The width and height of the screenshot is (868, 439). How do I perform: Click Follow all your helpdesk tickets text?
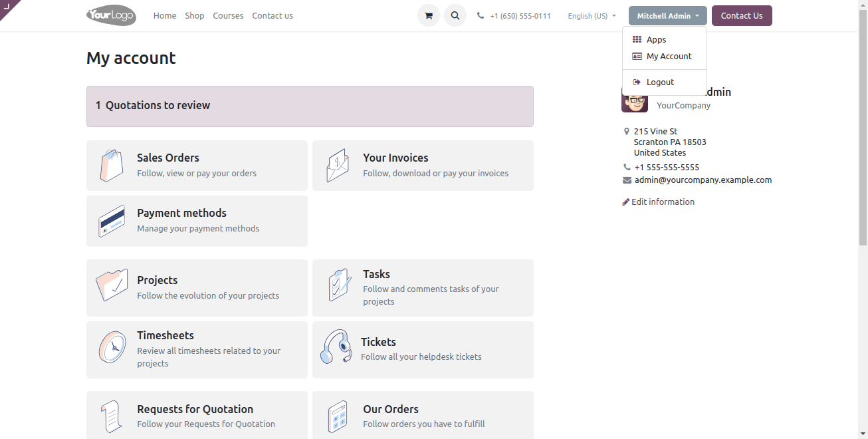coord(421,357)
